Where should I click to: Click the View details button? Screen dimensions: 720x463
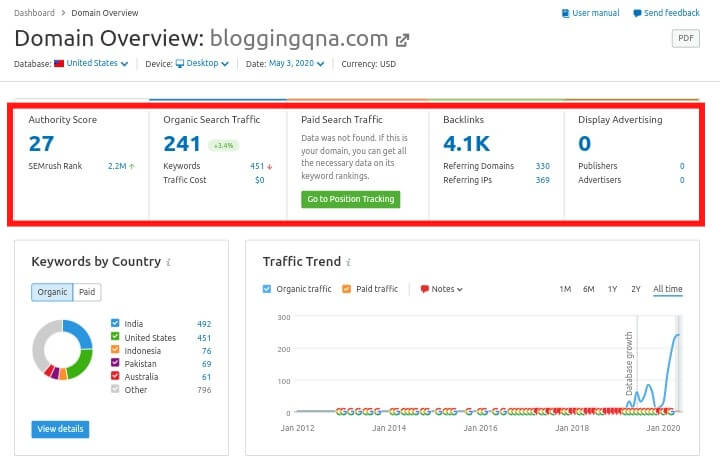coord(60,429)
